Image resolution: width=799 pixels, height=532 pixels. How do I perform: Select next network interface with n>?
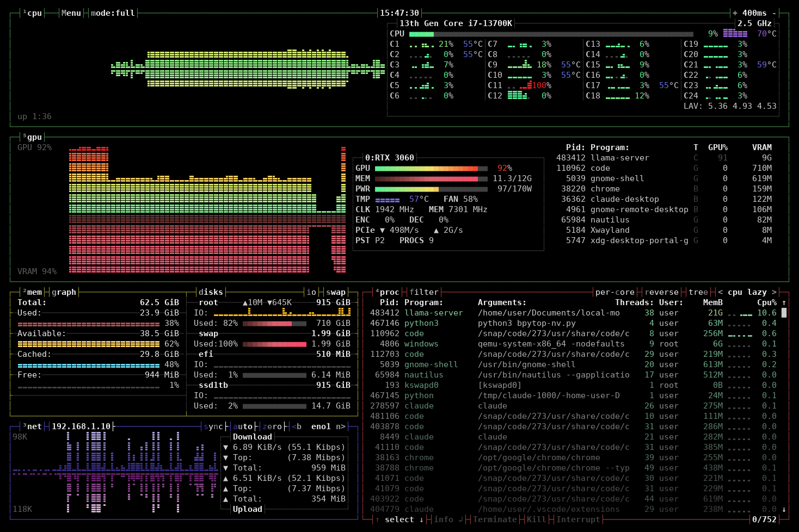[x=341, y=426]
